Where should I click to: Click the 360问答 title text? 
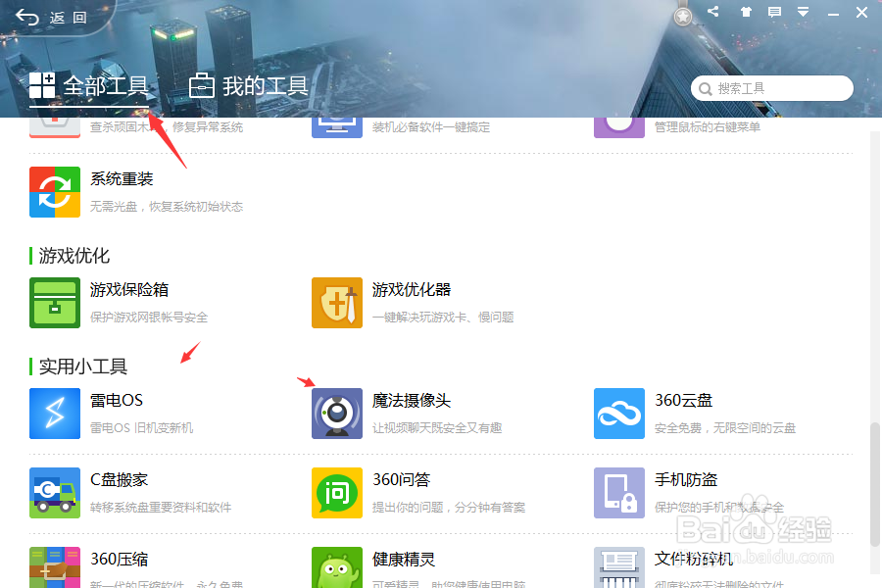401,480
